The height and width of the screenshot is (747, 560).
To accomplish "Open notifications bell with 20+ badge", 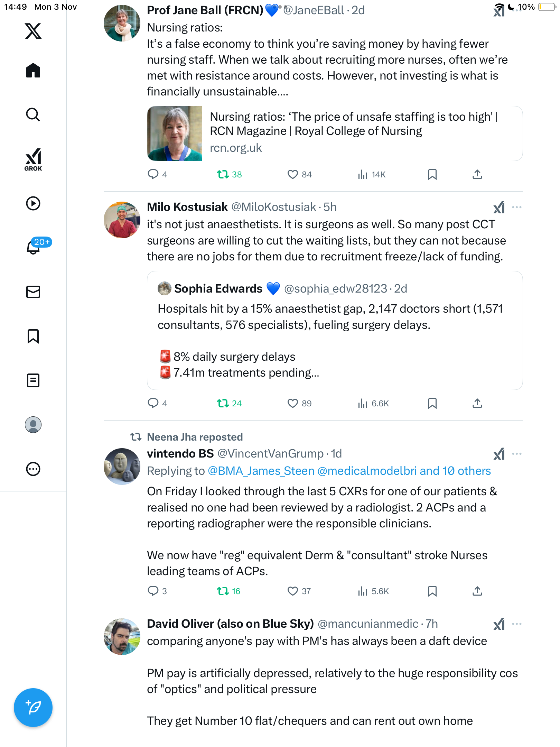I will pos(34,247).
